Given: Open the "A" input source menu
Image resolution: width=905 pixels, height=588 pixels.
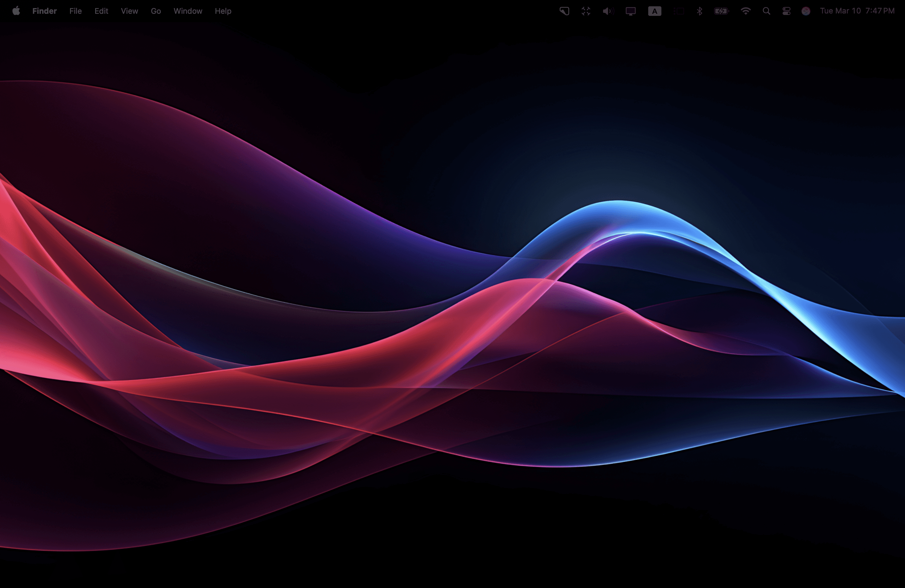Looking at the screenshot, I should 655,11.
